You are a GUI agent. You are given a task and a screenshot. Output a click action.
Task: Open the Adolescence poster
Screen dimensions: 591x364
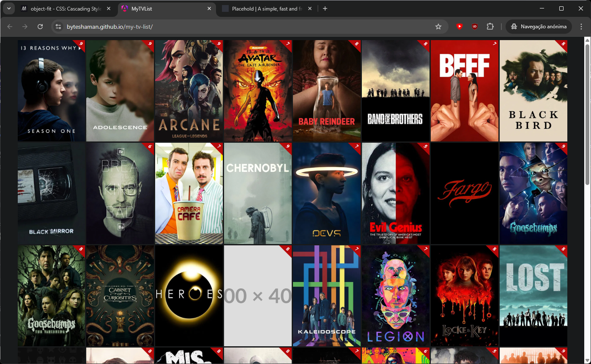pyautogui.click(x=120, y=91)
